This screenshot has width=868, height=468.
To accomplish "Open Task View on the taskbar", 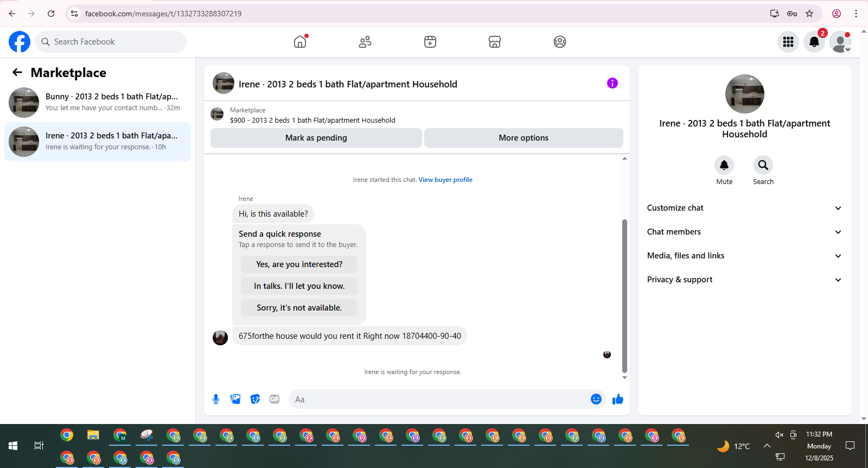I will click(x=39, y=446).
